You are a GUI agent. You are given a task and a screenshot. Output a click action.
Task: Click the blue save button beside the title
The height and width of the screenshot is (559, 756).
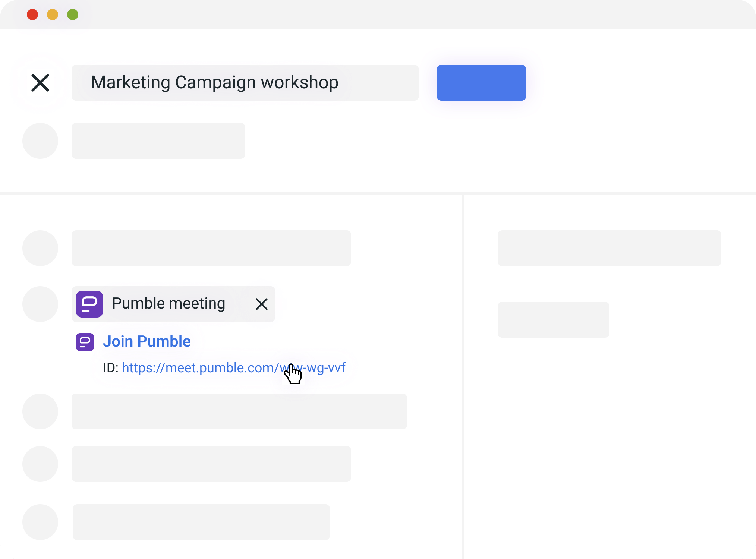[x=481, y=83]
